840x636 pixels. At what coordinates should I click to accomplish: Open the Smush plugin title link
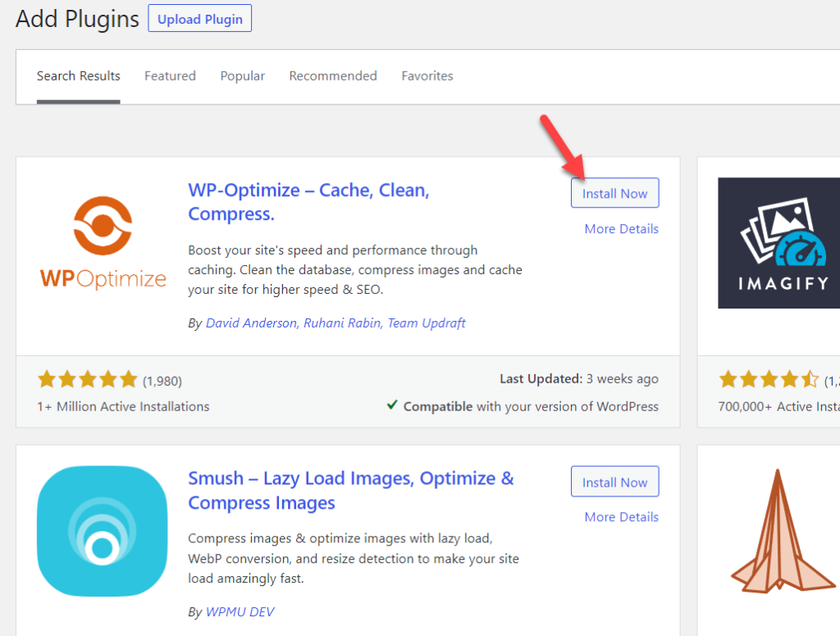pos(351,490)
